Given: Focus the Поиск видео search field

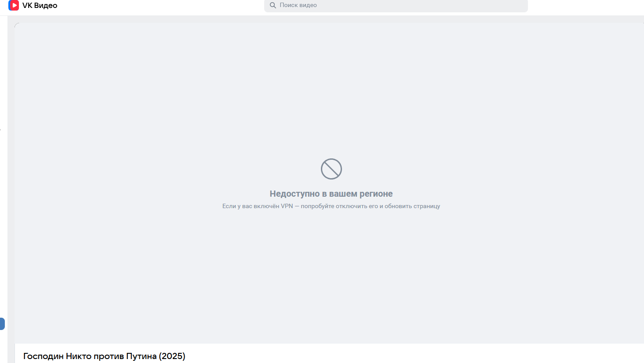Looking at the screenshot, I should 396,5.
